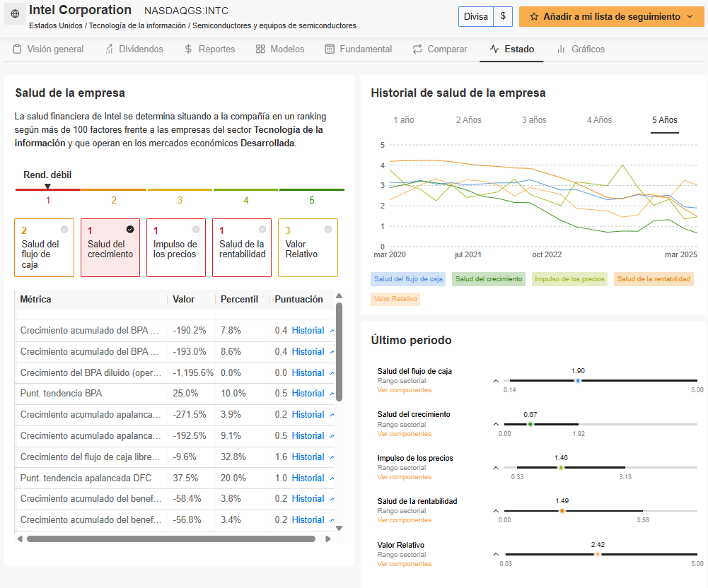Switch to the Modelos tab

(280, 49)
